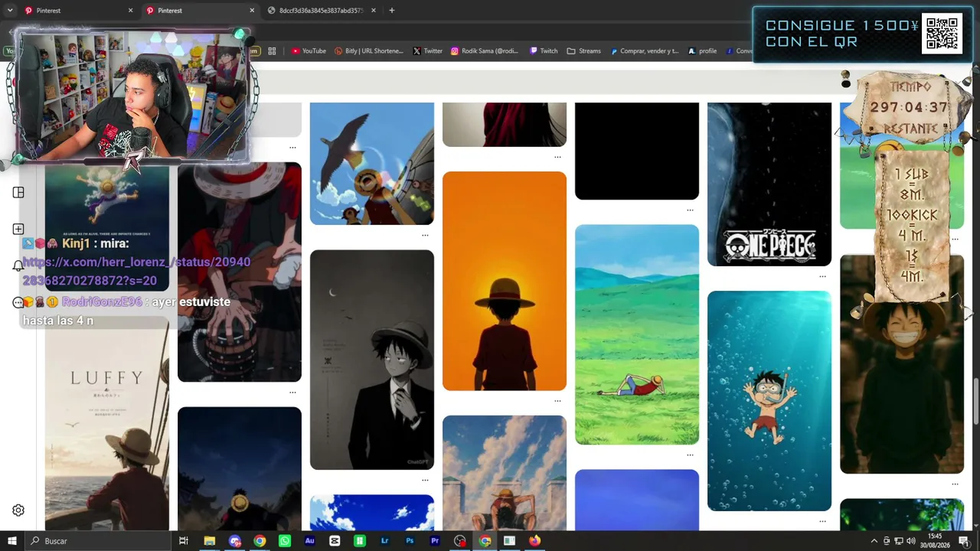Open the black-suit Luffy pin thumbnail
Viewport: 980px width, 551px height.
point(372,360)
